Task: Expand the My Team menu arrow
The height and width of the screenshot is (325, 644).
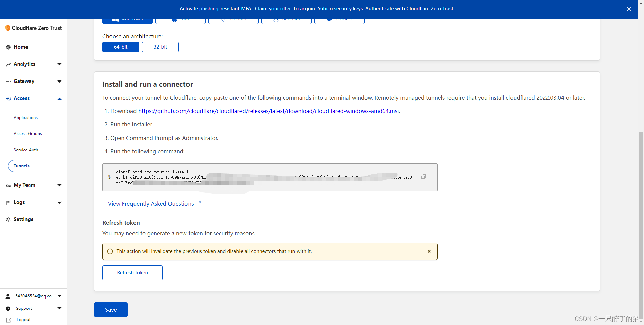Action: (x=59, y=185)
